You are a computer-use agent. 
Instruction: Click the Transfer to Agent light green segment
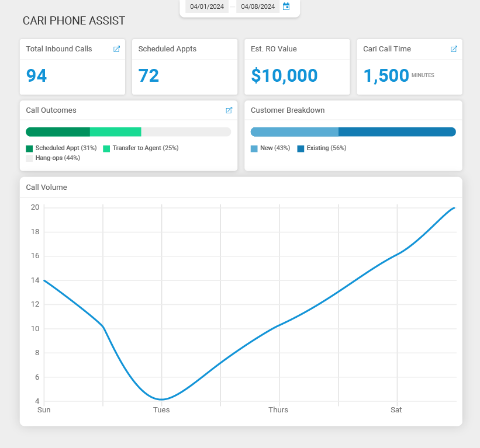[115, 132]
